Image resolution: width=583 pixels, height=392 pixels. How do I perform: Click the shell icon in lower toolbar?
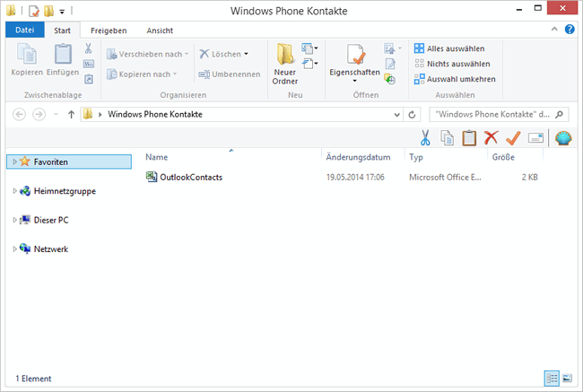point(563,138)
